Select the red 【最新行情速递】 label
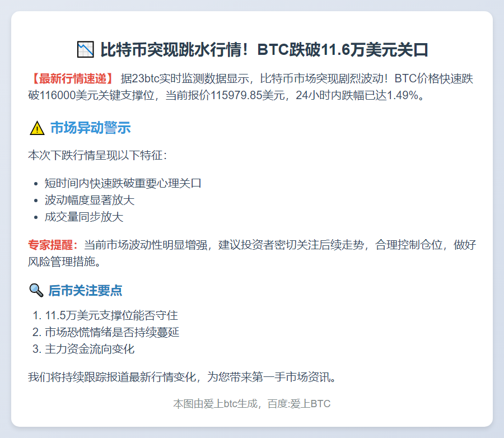 point(73,78)
